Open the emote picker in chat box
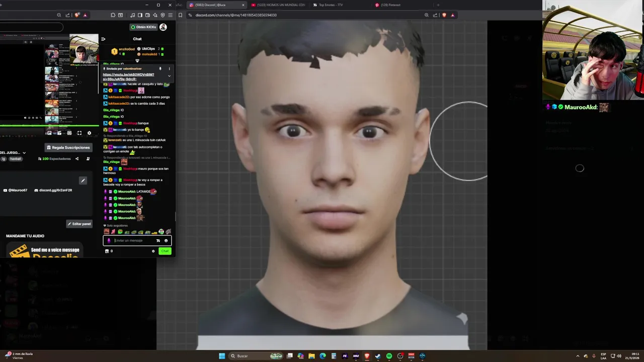Viewport: 644px width, 362px height. pos(166,240)
